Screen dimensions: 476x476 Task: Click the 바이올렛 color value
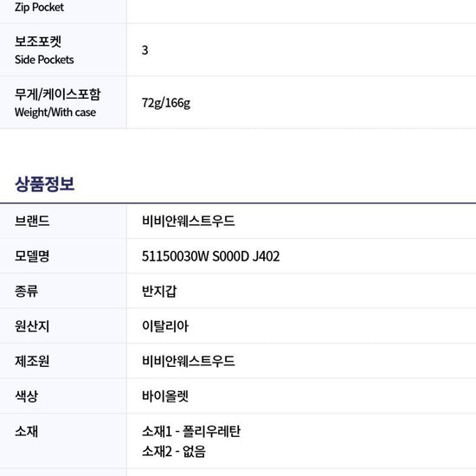click(x=165, y=396)
